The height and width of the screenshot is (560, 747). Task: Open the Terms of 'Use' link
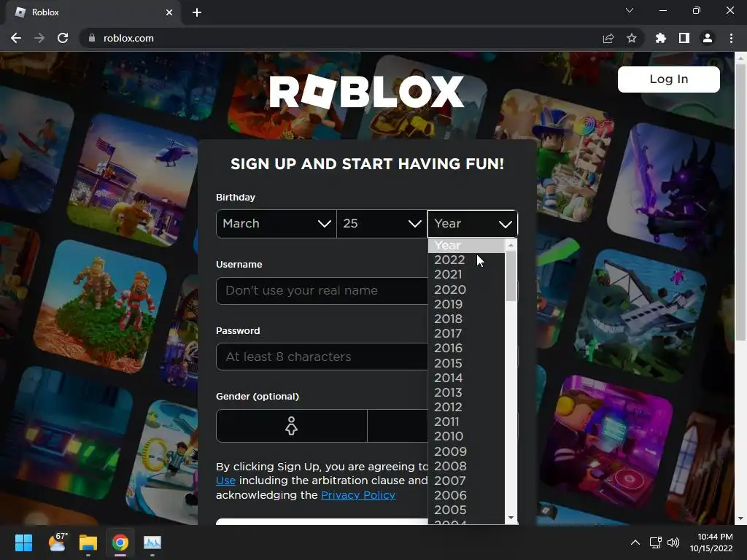[226, 481]
